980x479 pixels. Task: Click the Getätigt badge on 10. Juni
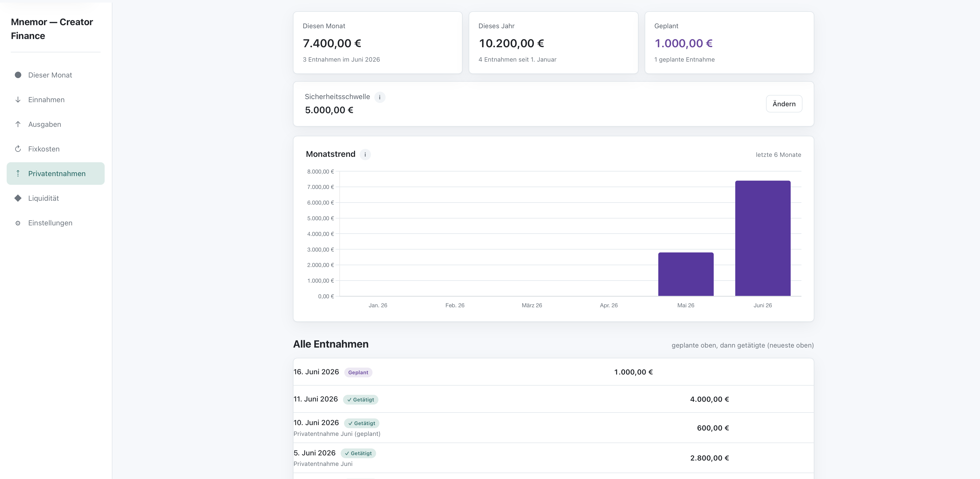pos(361,423)
